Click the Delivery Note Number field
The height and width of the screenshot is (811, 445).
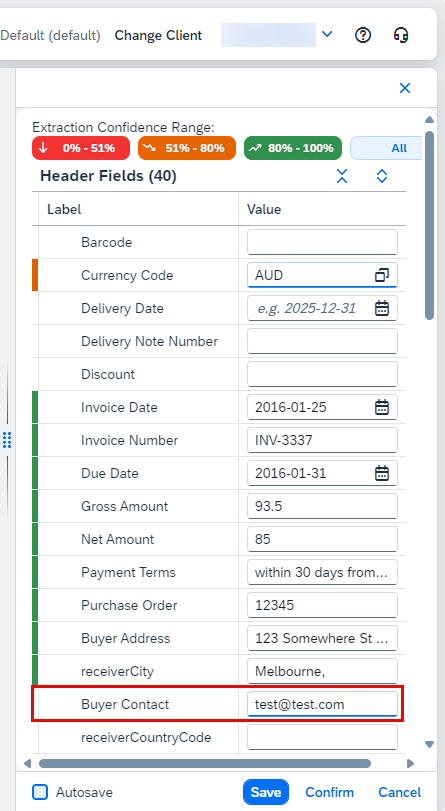click(322, 341)
